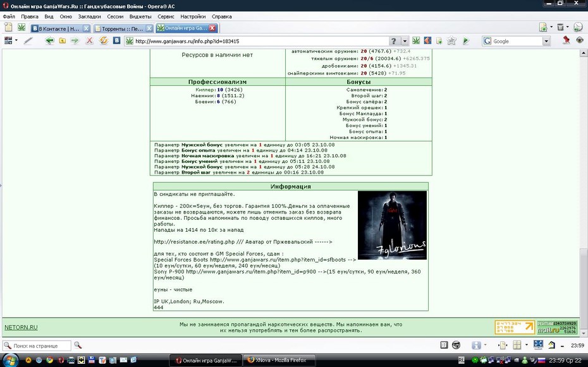Close the В Контакте tab

[x=86, y=28]
